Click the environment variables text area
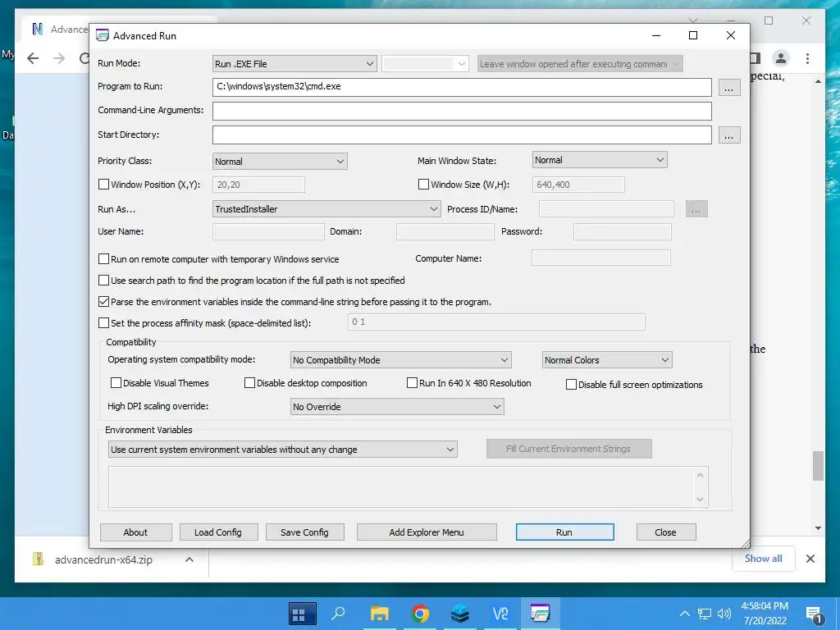 402,487
